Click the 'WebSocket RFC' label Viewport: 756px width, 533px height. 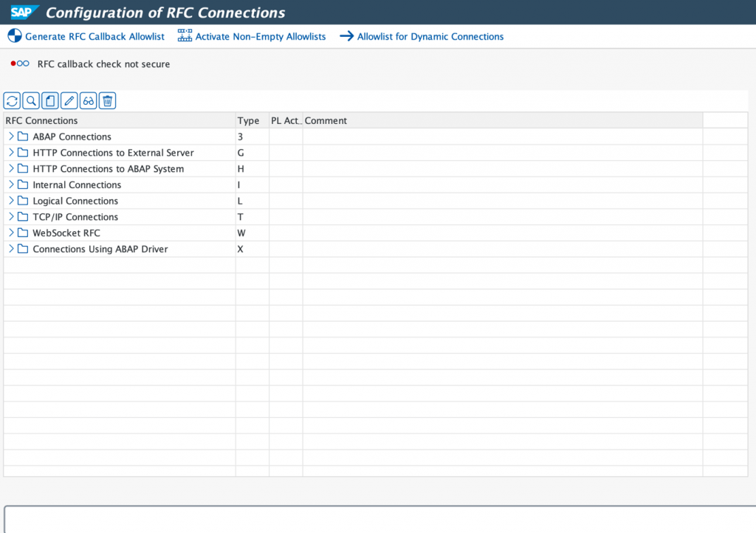(66, 233)
